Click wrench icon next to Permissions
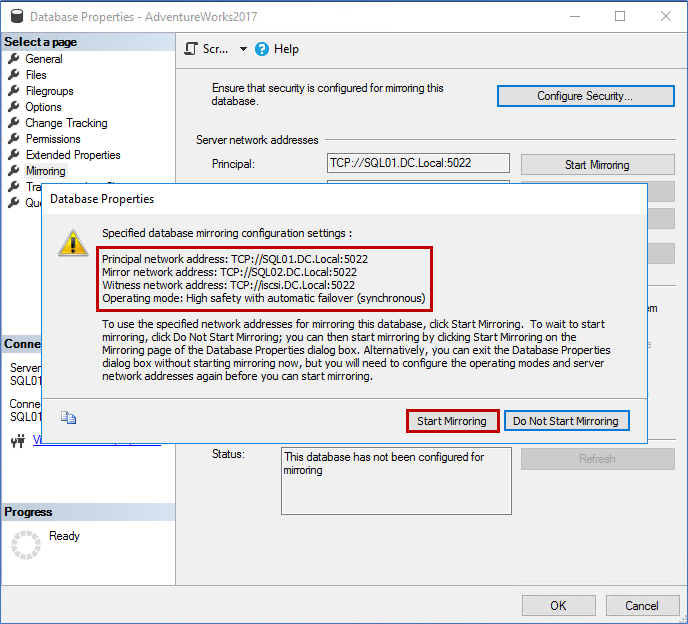Viewport: 688px width, 624px height. 14,138
